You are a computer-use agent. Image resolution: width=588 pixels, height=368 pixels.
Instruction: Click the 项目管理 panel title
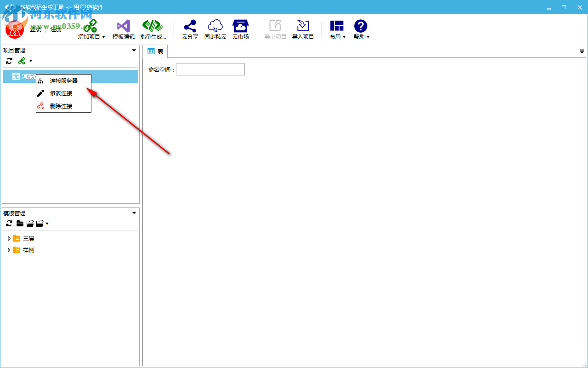[14, 50]
